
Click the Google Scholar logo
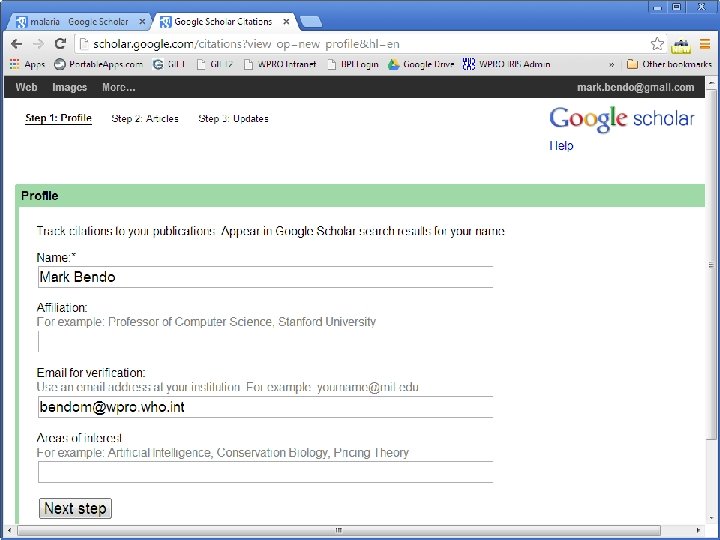tap(622, 119)
